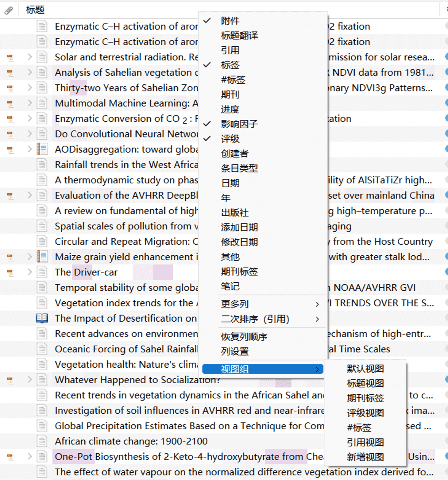448x480 pixels.
Task: Click the notebook icon beside Maize grain yield
Action: [x=42, y=257]
